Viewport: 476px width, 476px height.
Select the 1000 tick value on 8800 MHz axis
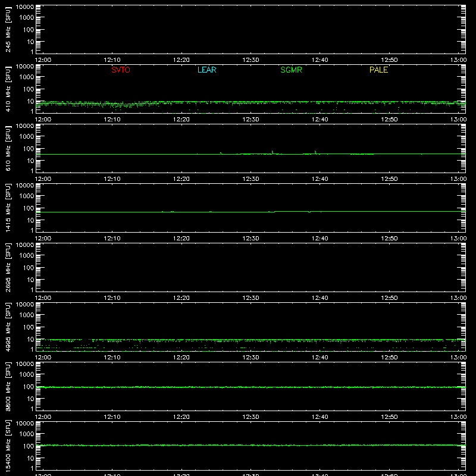pyautogui.click(x=26, y=375)
